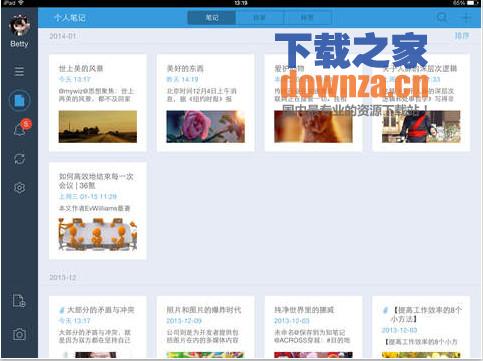Select the blue notes document icon
The height and width of the screenshot is (361, 483).
point(19,100)
